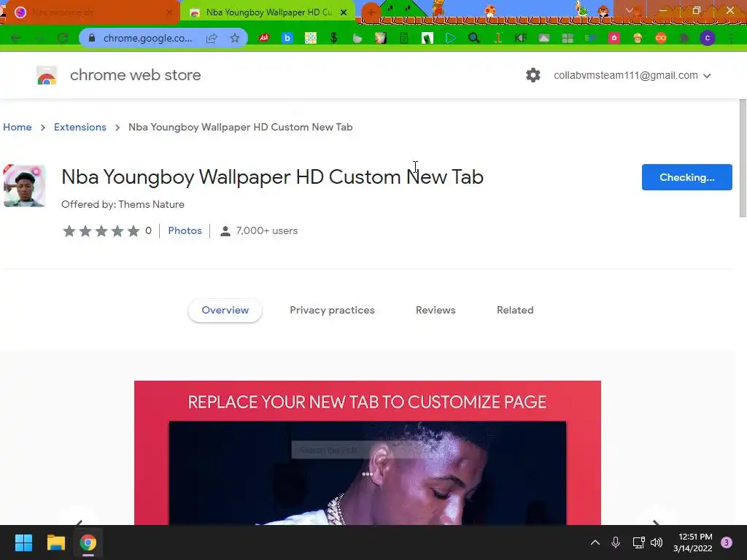The height and width of the screenshot is (560, 747).
Task: Open the KF extension icon
Action: pyautogui.click(x=520, y=38)
